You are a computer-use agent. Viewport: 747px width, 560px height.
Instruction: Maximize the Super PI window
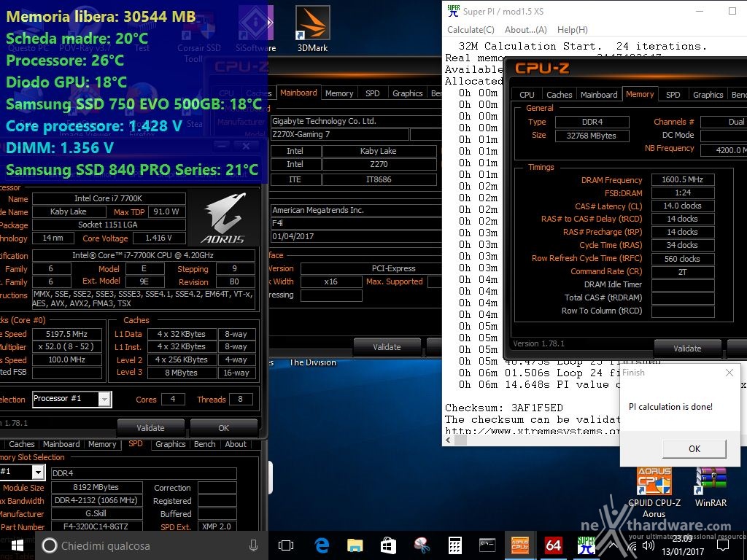[x=732, y=12]
